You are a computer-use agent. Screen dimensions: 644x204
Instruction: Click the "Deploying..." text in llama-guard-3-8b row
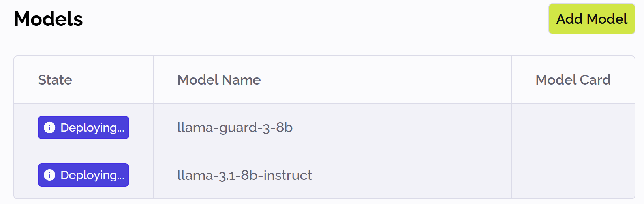[x=92, y=127]
